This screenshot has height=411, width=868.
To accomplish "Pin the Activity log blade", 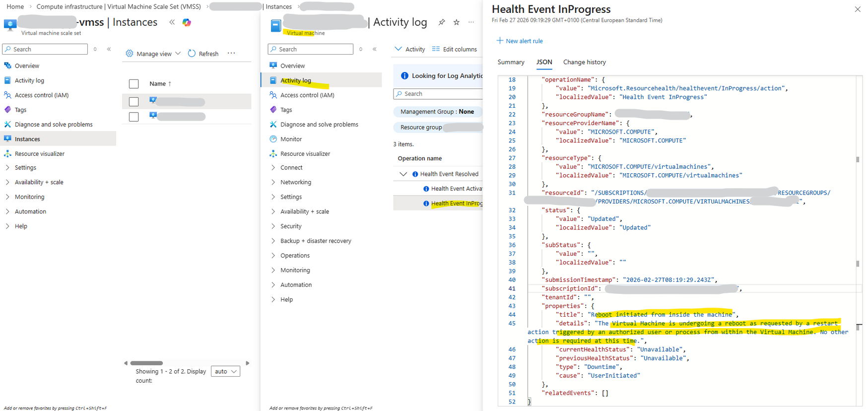I will [x=442, y=22].
